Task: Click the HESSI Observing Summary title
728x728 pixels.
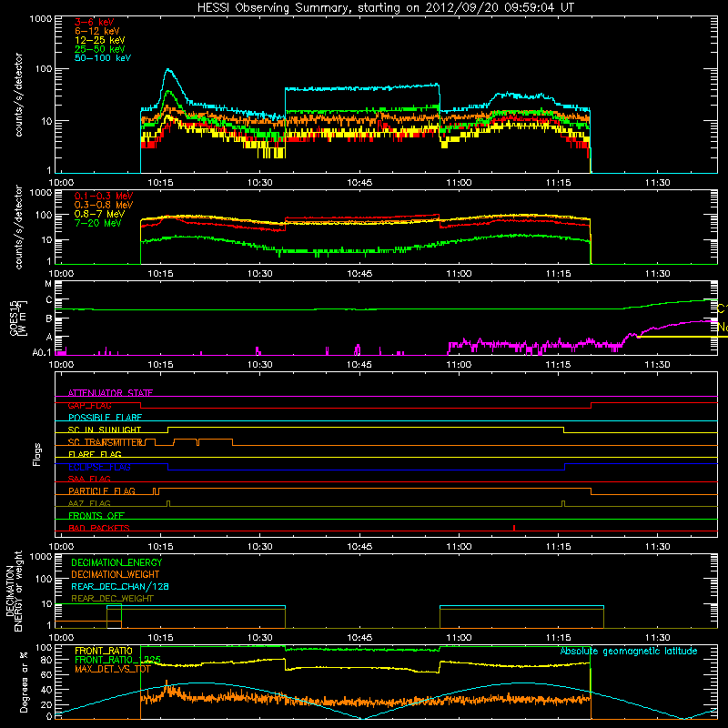Action: pyautogui.click(x=385, y=8)
